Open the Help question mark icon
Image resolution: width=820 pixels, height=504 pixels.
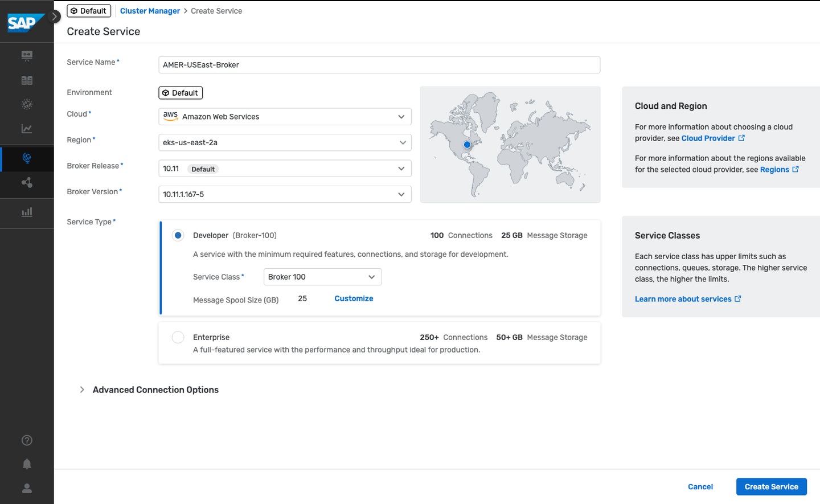tap(27, 440)
